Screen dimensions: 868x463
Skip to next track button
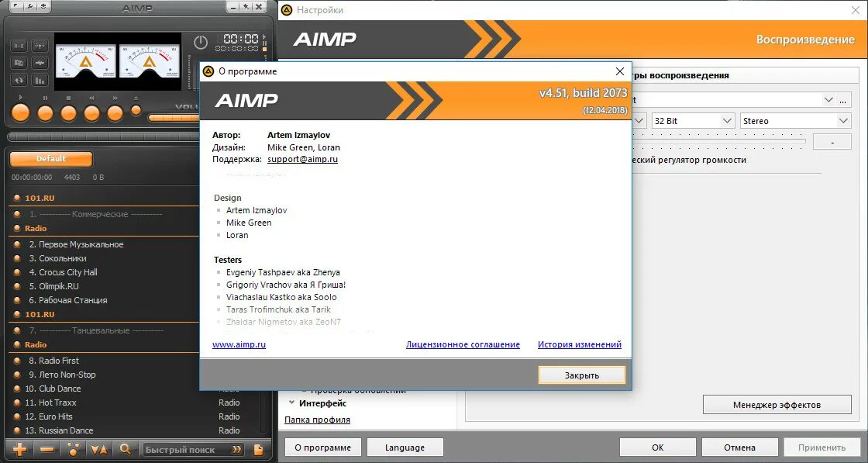click(x=115, y=112)
